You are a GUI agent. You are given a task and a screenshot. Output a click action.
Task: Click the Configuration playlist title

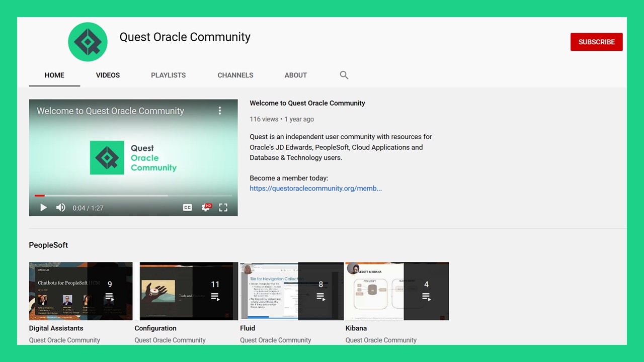pyautogui.click(x=155, y=328)
